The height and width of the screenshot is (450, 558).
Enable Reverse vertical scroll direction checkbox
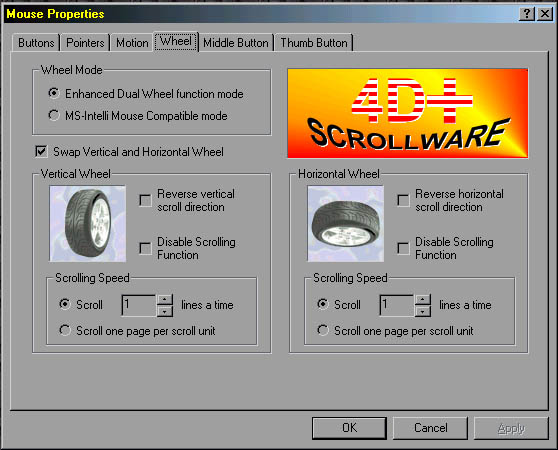[145, 200]
